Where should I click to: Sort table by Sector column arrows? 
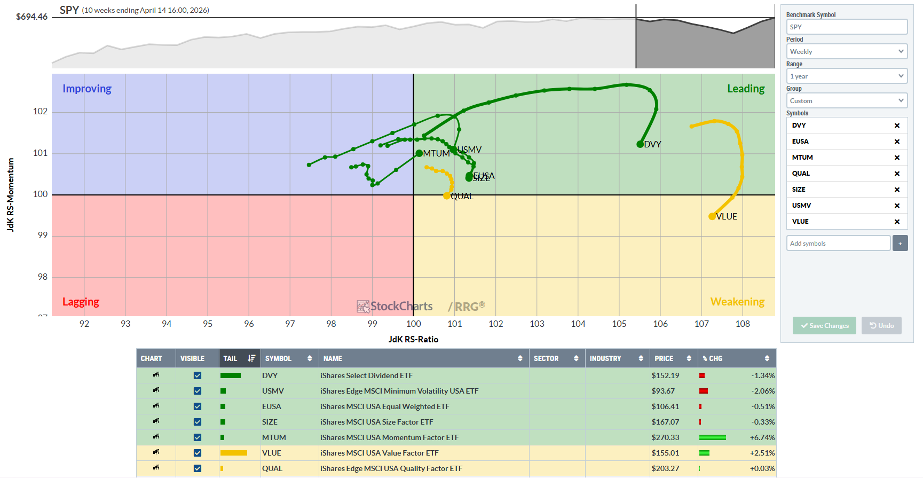[576, 358]
